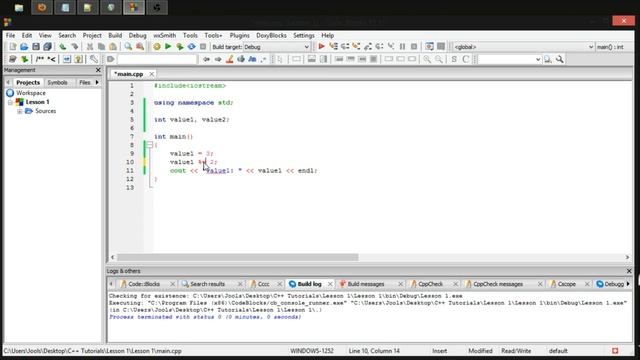Image resolution: width=640 pixels, height=360 pixels.
Task: Start the debugger with the red arrow
Action: pyautogui.click(x=321, y=47)
